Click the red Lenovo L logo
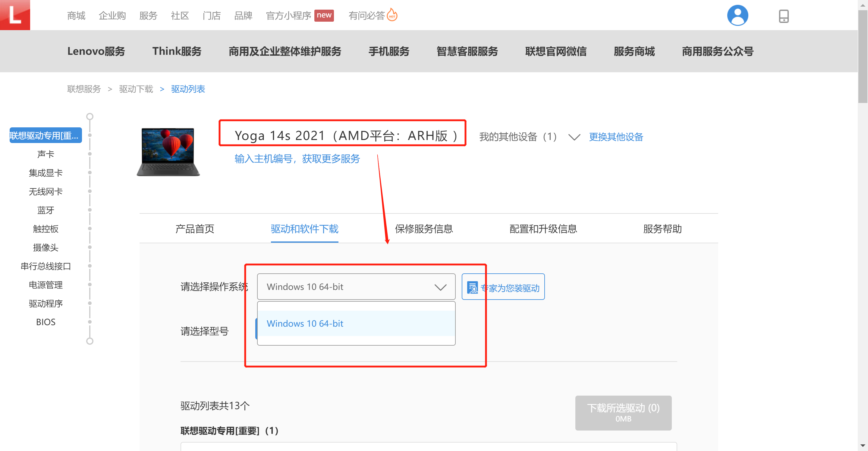This screenshot has height=451, width=868. 15,15
